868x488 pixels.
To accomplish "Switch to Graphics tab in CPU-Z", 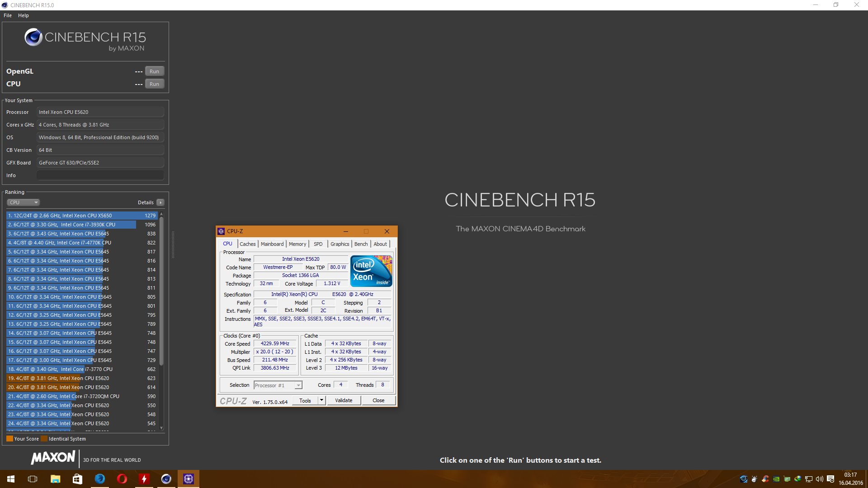I will pos(340,244).
